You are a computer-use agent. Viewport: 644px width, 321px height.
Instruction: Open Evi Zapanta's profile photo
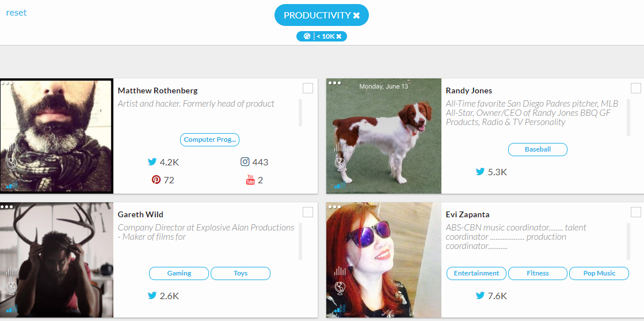384,259
